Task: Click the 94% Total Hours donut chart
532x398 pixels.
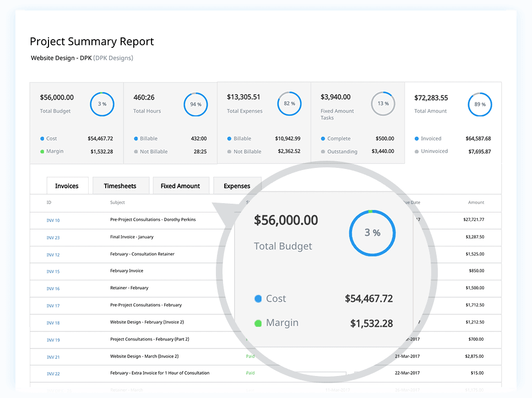Action: pyautogui.click(x=196, y=104)
